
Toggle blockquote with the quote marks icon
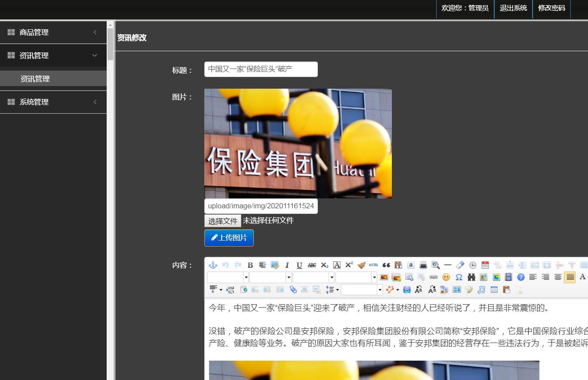(x=386, y=265)
